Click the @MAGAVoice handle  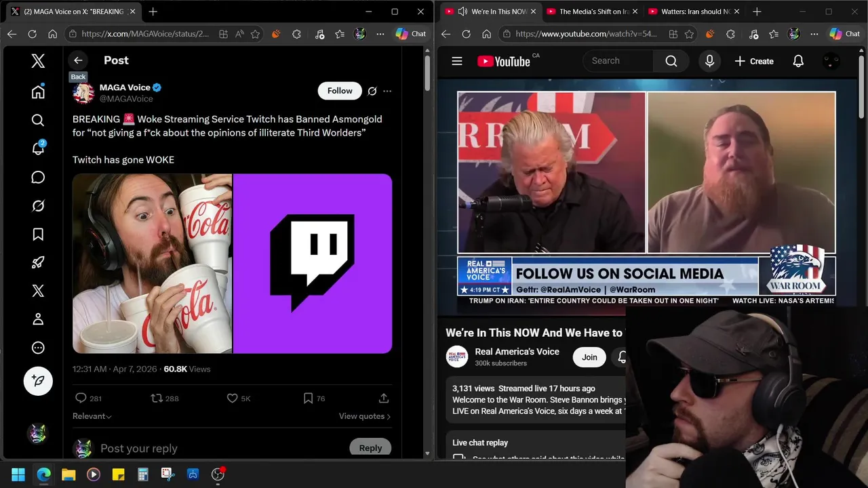click(x=126, y=99)
